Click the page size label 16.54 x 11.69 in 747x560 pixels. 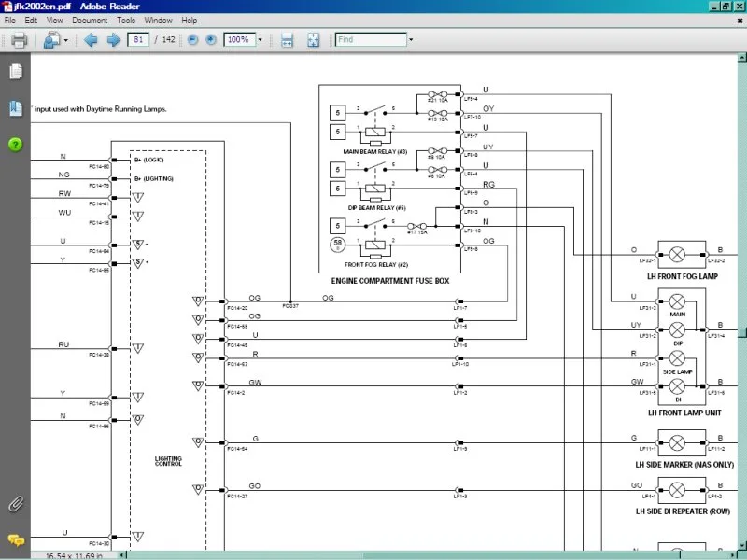tap(74, 555)
